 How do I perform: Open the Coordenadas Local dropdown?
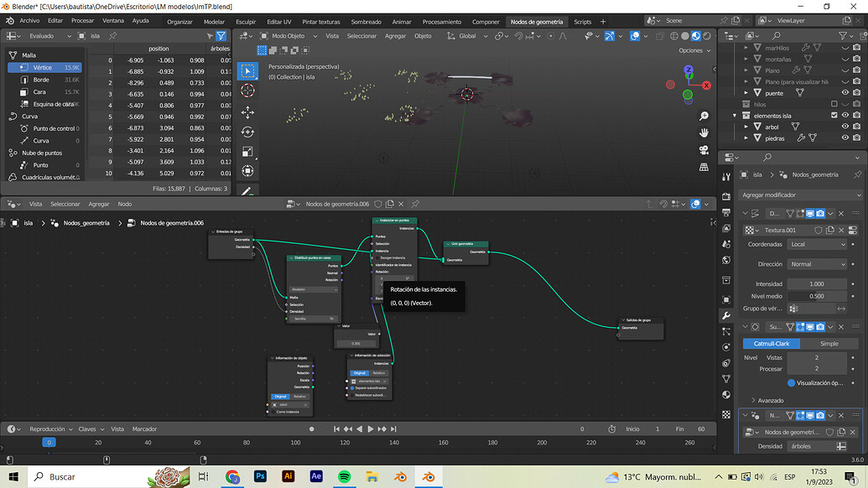pos(817,244)
